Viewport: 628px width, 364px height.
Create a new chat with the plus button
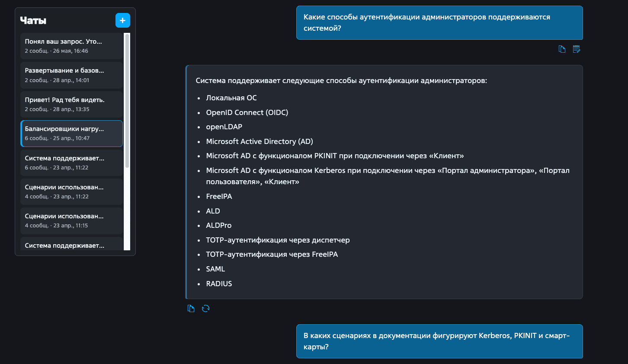click(122, 20)
